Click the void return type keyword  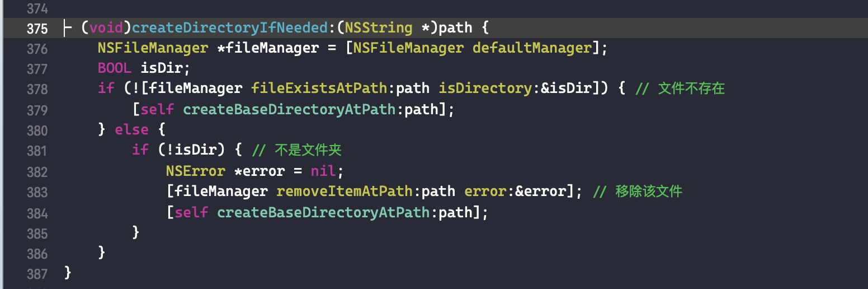point(106,28)
